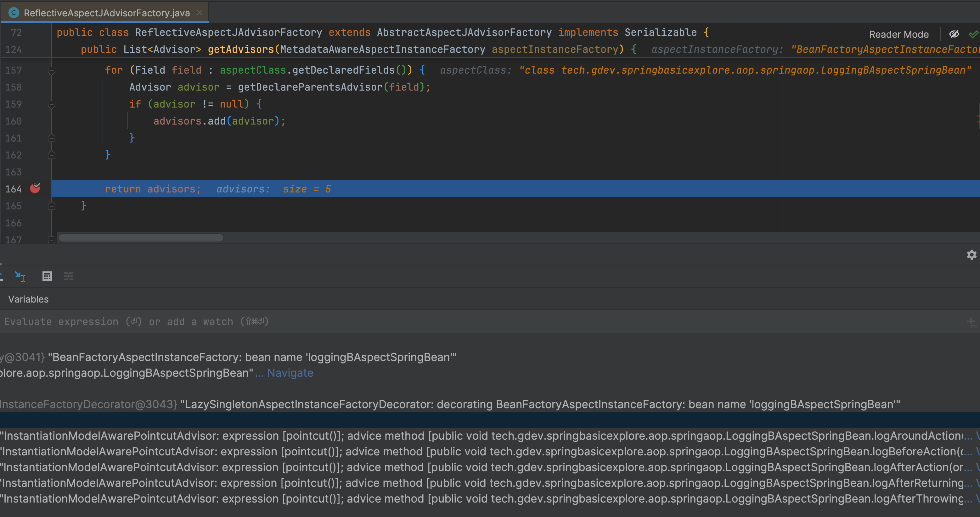Click the Trace Current Stream Chain icon

click(x=69, y=276)
